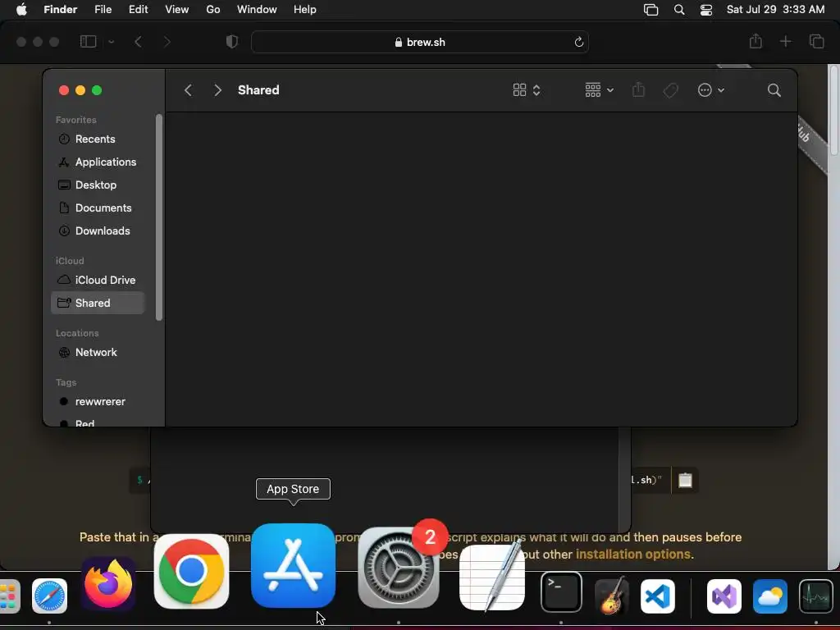The image size is (840, 630).
Task: Click Safari privacy shield icon
Action: (x=232, y=41)
